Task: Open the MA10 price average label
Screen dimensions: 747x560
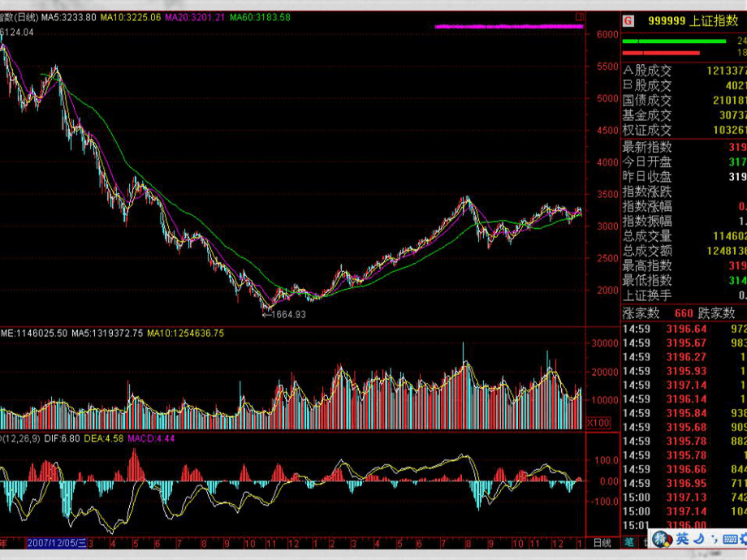Action: point(130,17)
